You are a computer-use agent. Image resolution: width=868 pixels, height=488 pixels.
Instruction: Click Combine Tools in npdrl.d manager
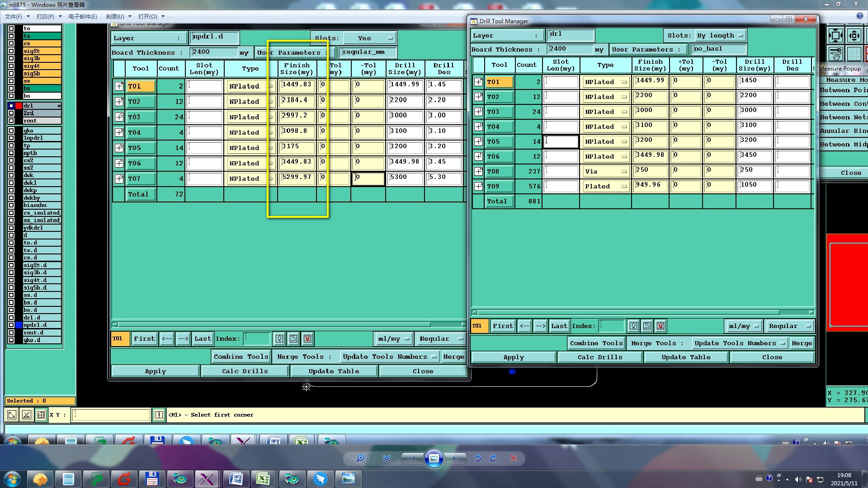(241, 357)
